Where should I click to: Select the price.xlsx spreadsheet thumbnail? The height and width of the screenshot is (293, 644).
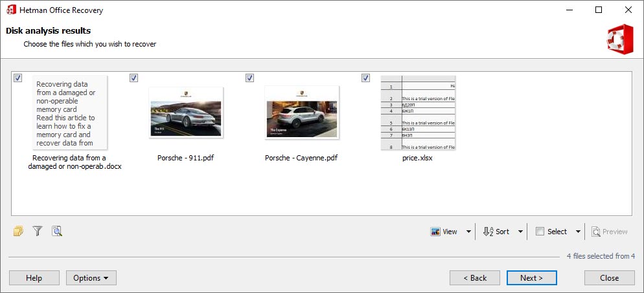(x=418, y=113)
